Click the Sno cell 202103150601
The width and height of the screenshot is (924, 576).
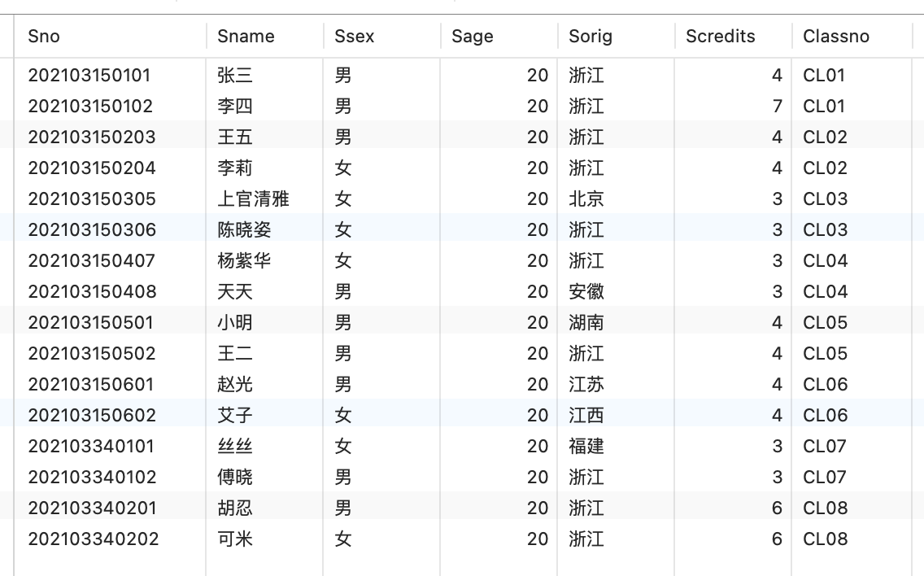(91, 385)
